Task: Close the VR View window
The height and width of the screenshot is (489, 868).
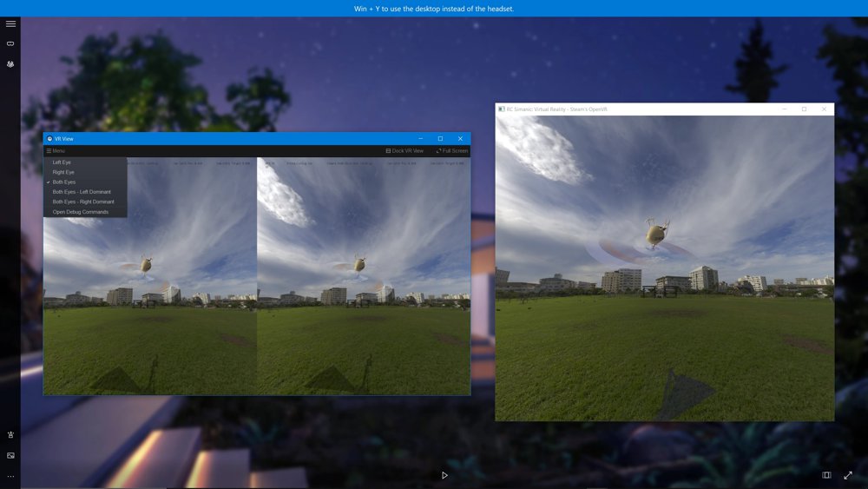Action: pos(461,138)
